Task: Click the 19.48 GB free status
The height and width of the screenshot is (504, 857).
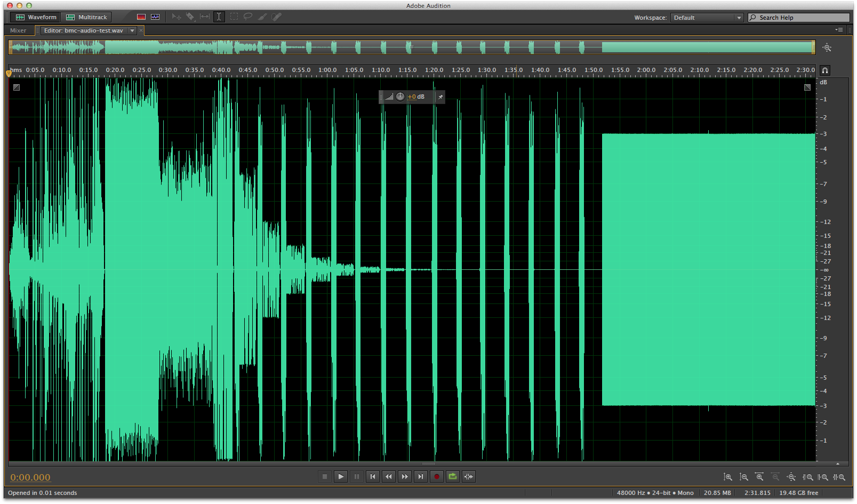Action: [x=798, y=493]
